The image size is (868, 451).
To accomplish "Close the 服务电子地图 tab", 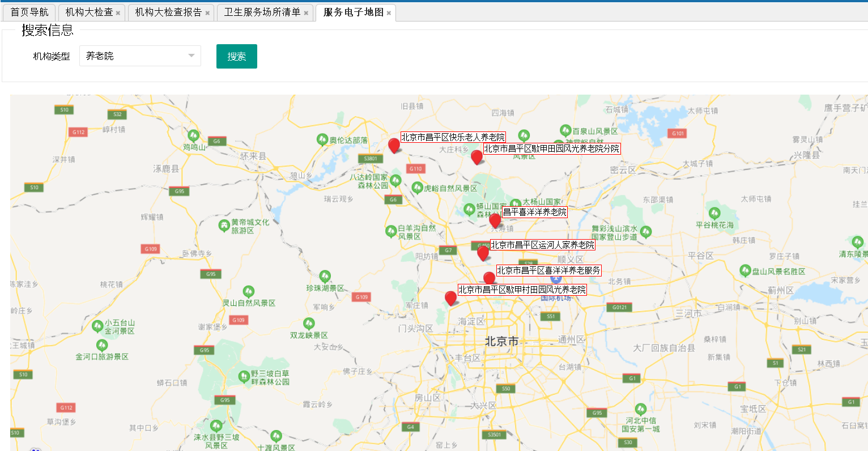I will [x=389, y=13].
